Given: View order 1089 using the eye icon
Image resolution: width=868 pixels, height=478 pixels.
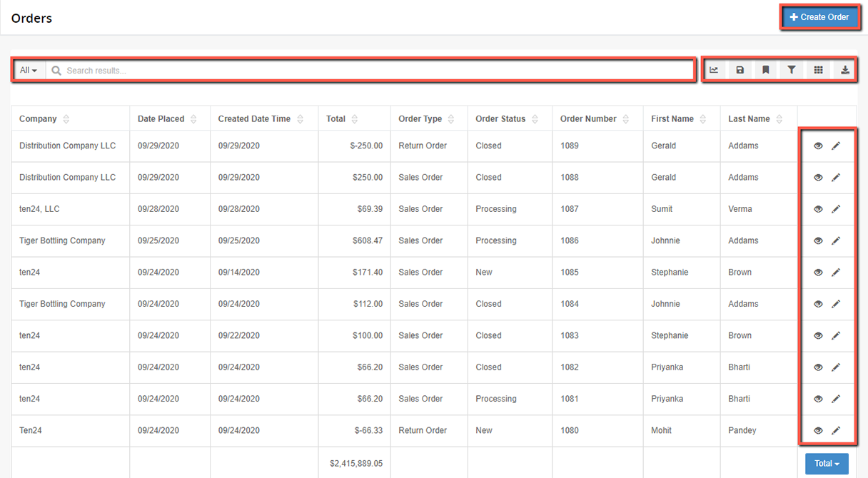Looking at the screenshot, I should pos(818,145).
